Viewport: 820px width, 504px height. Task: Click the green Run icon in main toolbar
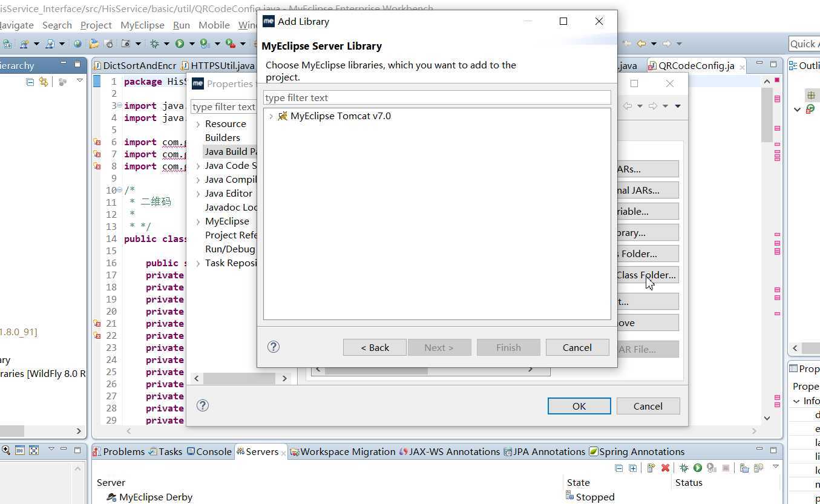pyautogui.click(x=180, y=44)
